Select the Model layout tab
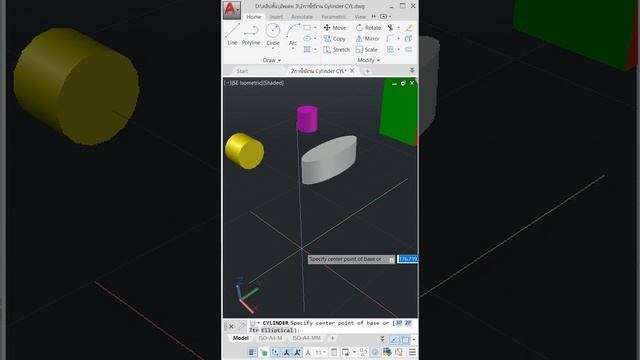640x360 pixels. pyautogui.click(x=240, y=338)
